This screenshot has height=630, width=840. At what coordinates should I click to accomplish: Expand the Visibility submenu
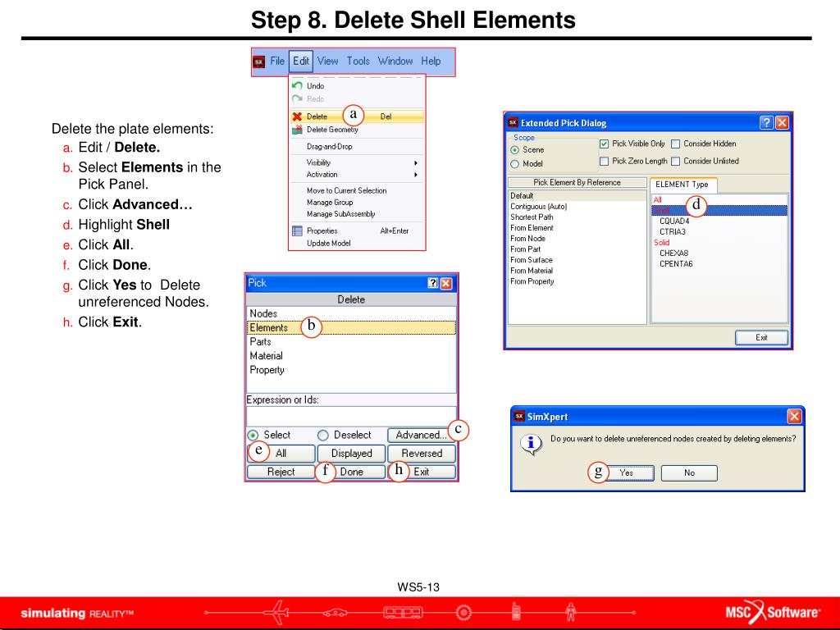[x=357, y=162]
